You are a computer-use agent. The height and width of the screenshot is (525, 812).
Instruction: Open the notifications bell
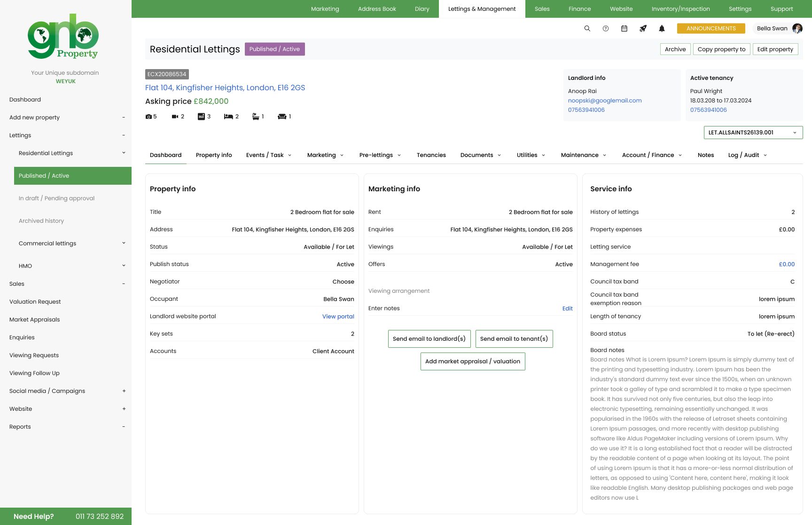pyautogui.click(x=662, y=29)
